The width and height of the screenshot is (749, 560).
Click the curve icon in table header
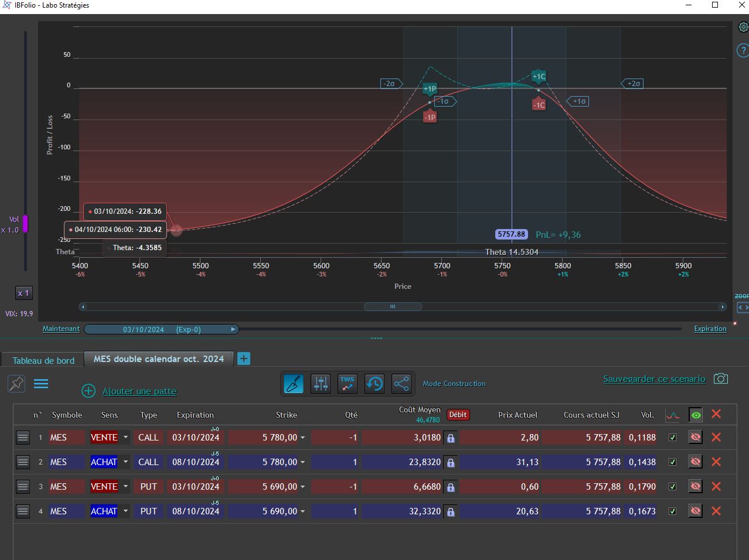[x=672, y=415]
